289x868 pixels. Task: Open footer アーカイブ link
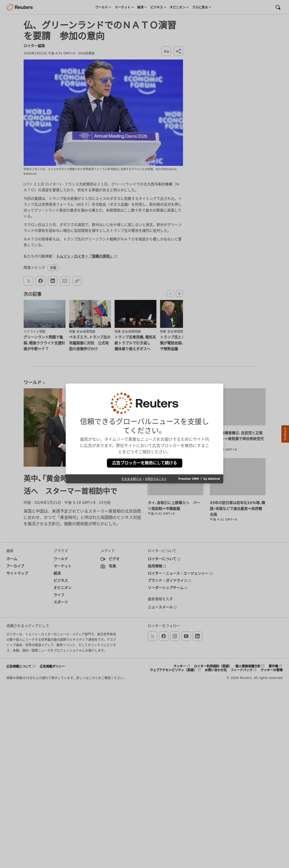tap(15, 566)
